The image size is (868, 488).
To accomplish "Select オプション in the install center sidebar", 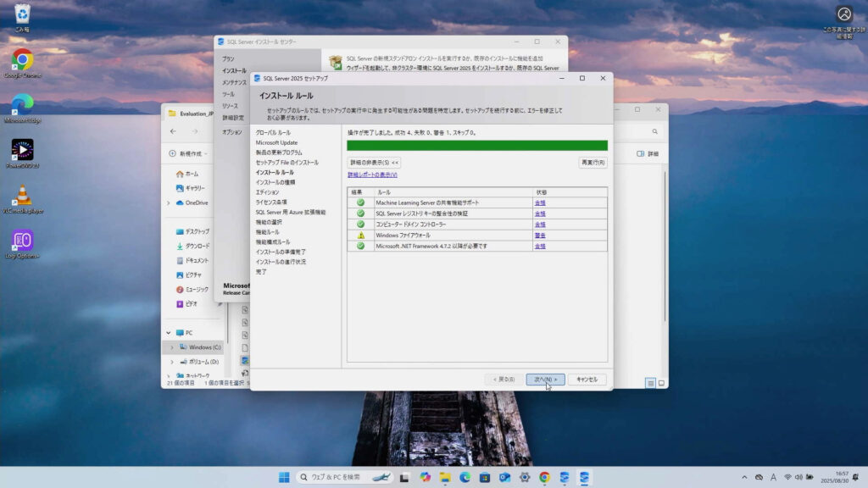I will (x=232, y=132).
